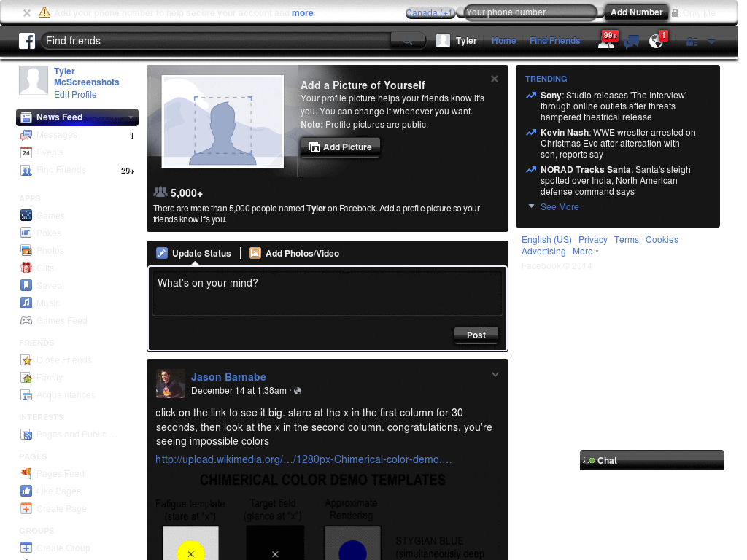Image resolution: width=747 pixels, height=560 pixels.
Task: Click the Facebook logo icon
Action: point(27,41)
